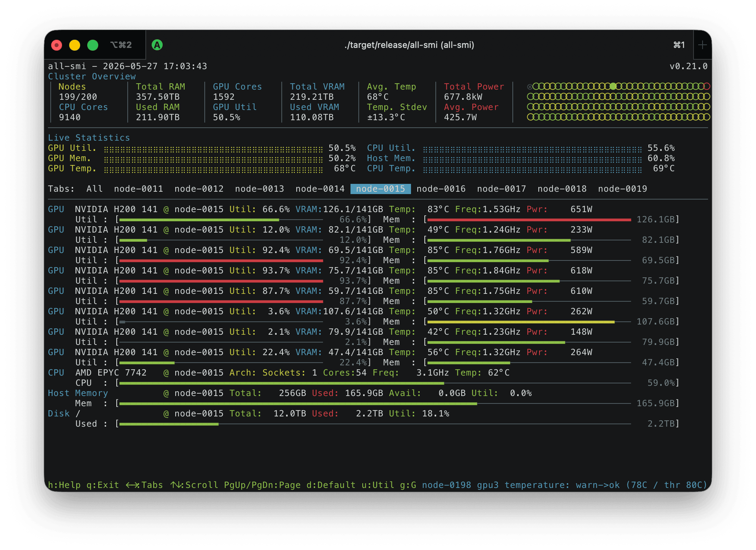Click the Total Power 677.8kW value

coord(463,97)
